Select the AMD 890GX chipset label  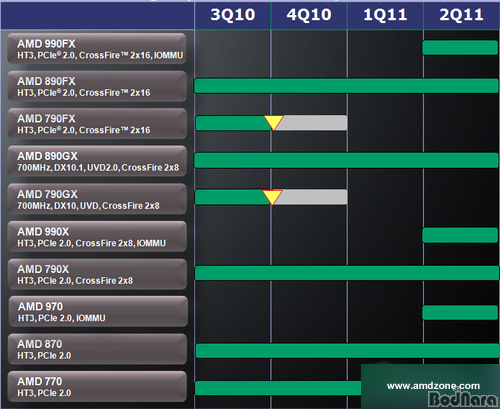point(97,161)
